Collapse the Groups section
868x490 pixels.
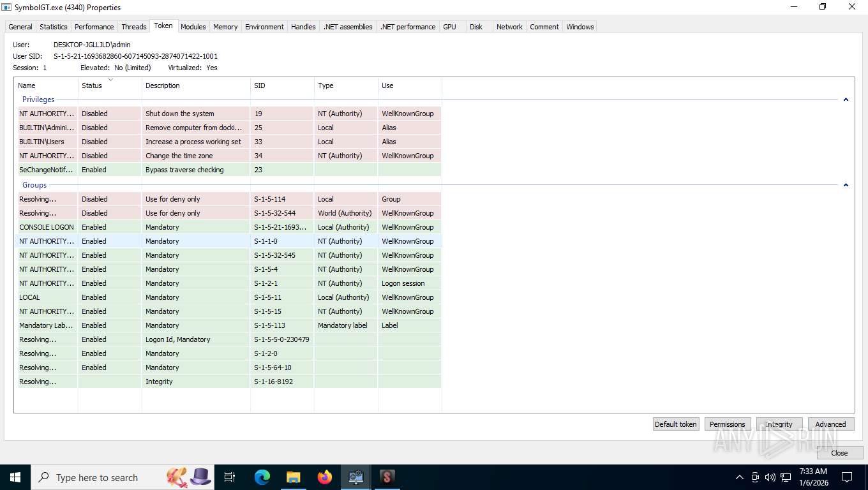click(846, 185)
